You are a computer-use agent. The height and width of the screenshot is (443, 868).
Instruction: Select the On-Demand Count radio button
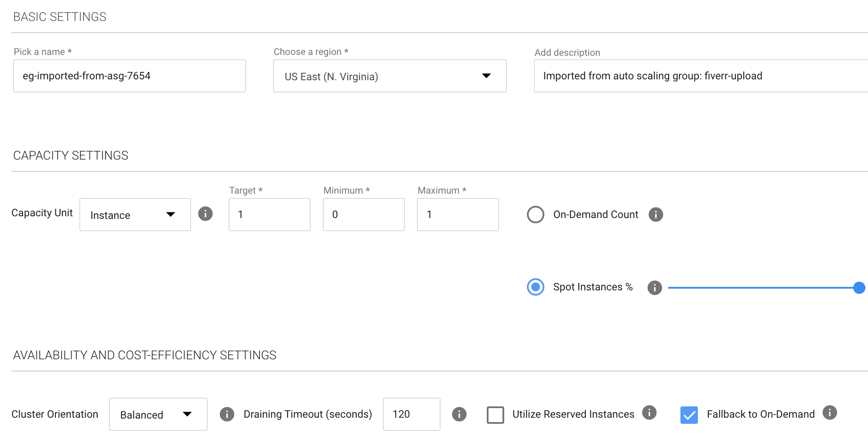(536, 215)
